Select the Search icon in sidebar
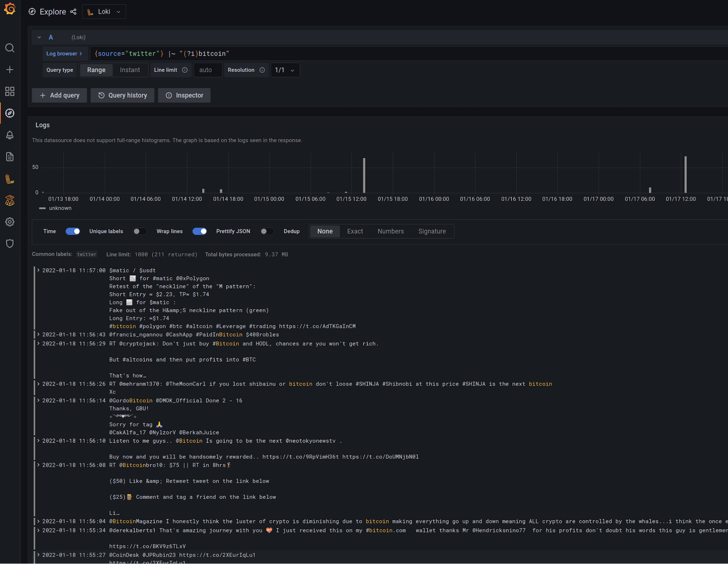 point(10,48)
